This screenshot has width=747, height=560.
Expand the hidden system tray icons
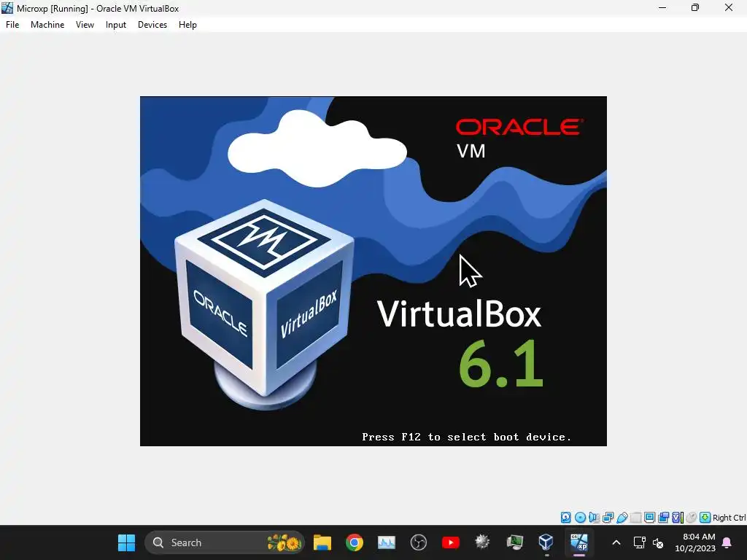[x=616, y=542]
